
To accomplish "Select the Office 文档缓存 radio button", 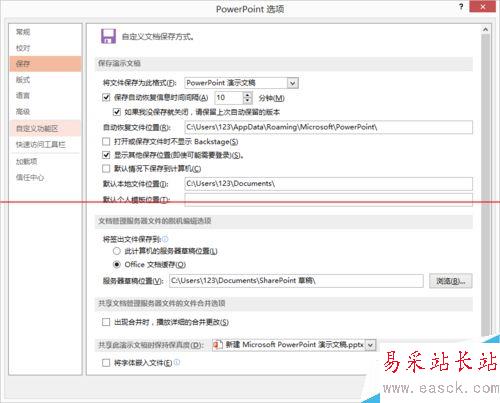I will (x=117, y=264).
